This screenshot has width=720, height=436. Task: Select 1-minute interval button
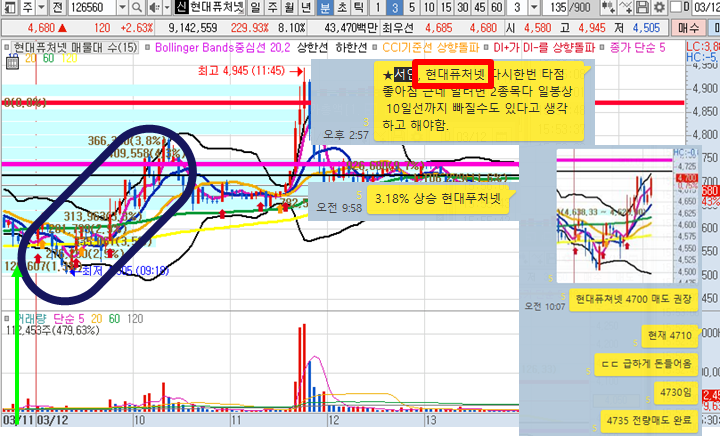[377, 7]
